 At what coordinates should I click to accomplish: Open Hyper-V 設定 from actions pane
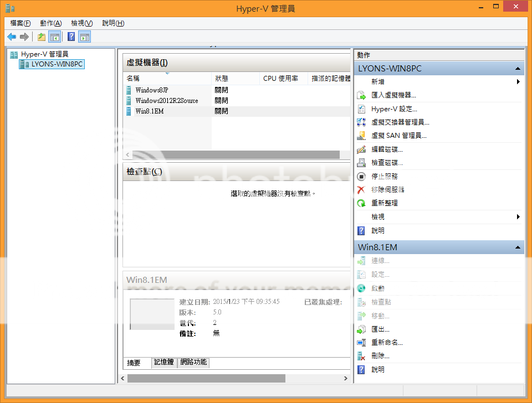393,109
